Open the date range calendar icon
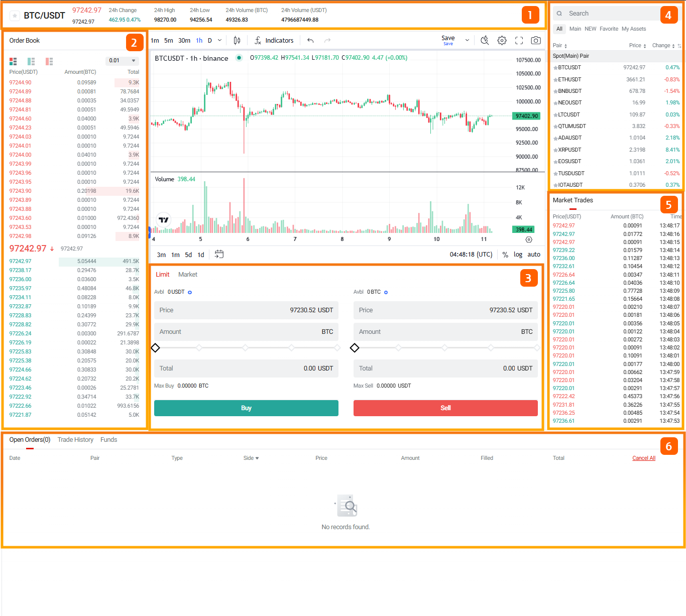The height and width of the screenshot is (616, 686). pos(219,254)
